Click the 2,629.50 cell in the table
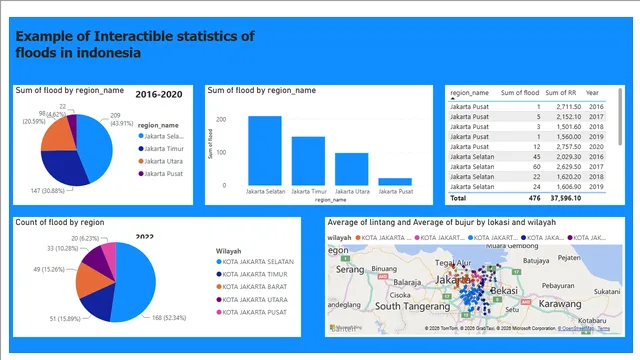 click(569, 167)
